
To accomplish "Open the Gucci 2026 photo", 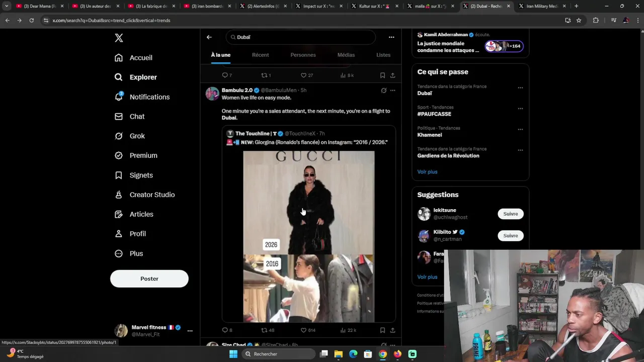I will [309, 203].
